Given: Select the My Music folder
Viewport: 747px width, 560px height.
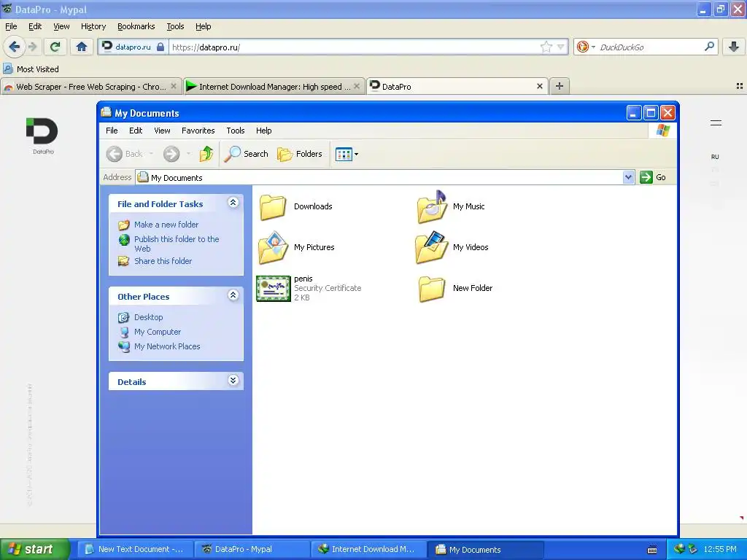Looking at the screenshot, I should 451,206.
